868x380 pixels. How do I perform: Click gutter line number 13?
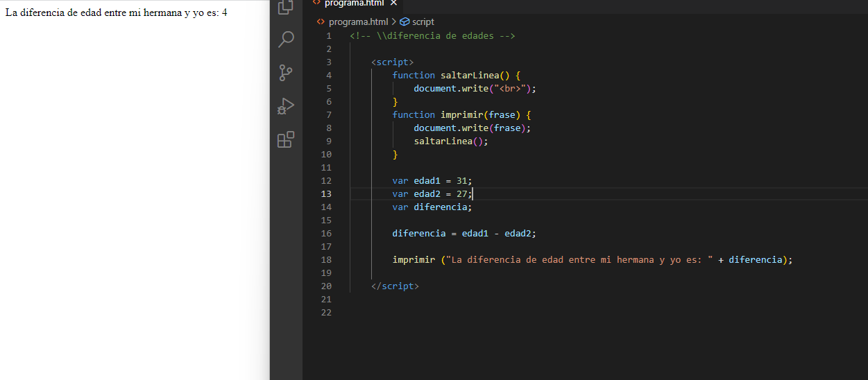[x=326, y=193]
